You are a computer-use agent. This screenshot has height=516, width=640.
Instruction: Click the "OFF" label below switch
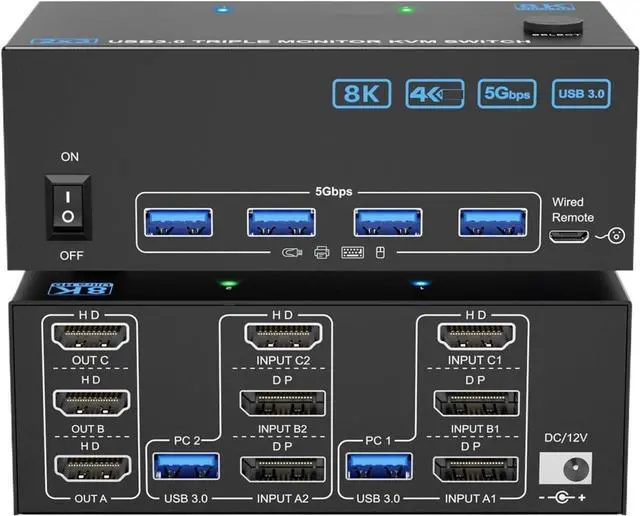click(71, 256)
